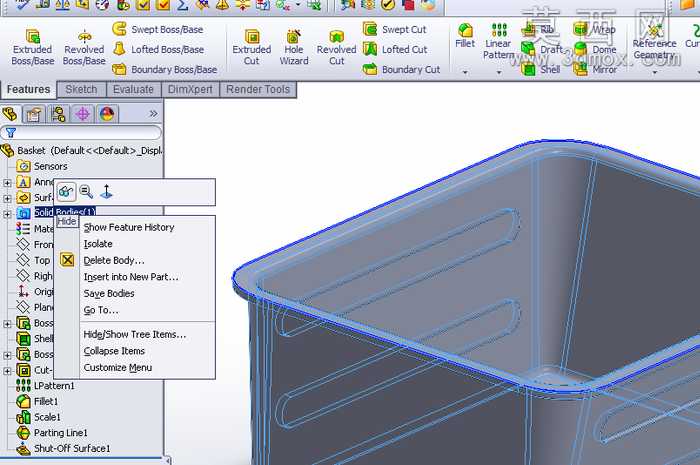Click the Fillet tool
700x465 pixels.
pos(465,36)
